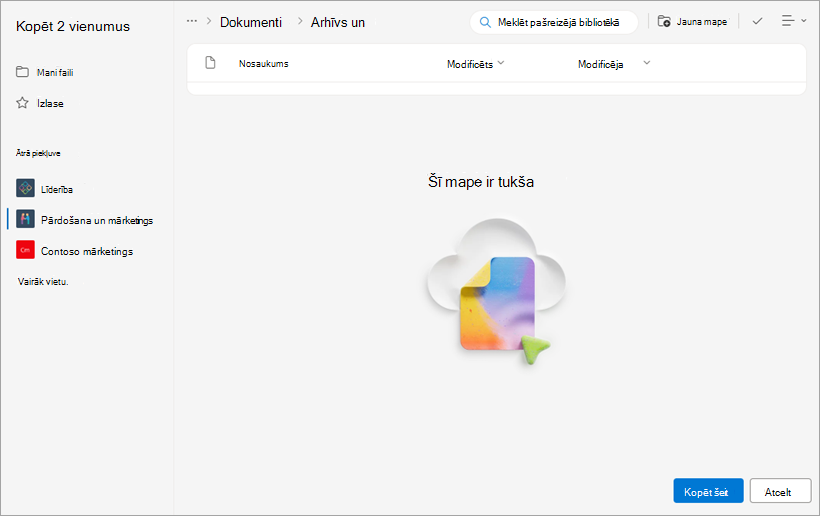Click the Kopēt 2 vienumus title
The height and width of the screenshot is (516, 820).
coord(73,26)
